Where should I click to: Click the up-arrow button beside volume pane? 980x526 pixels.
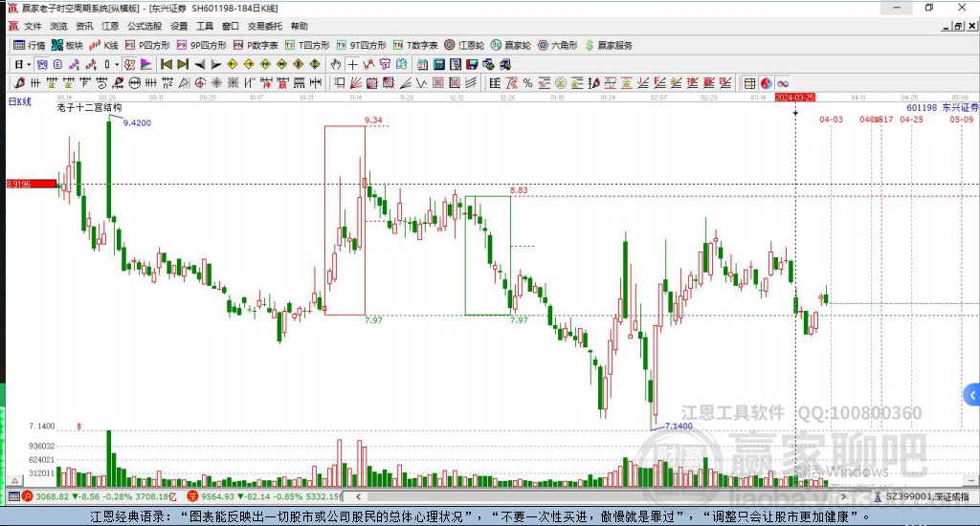click(15, 480)
